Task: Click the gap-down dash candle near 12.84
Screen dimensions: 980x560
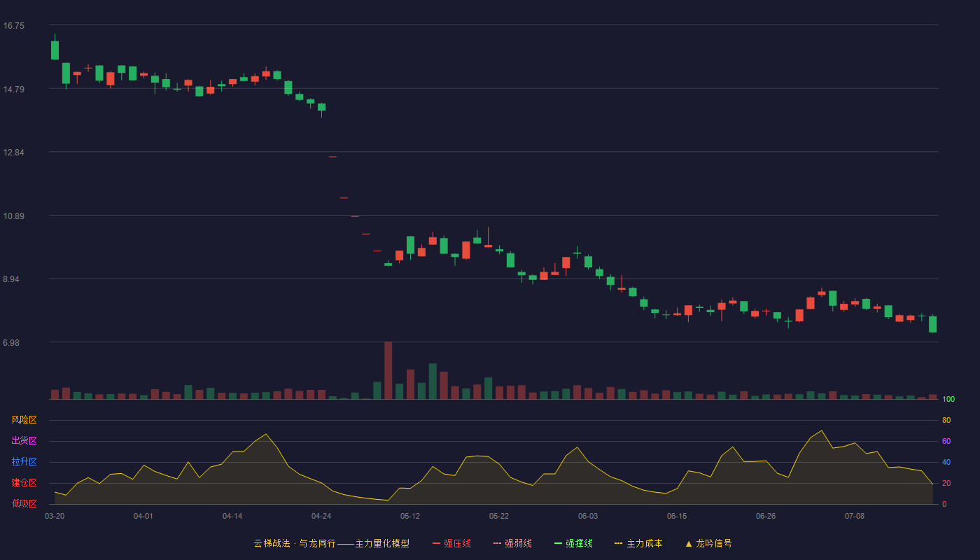Action: click(332, 157)
